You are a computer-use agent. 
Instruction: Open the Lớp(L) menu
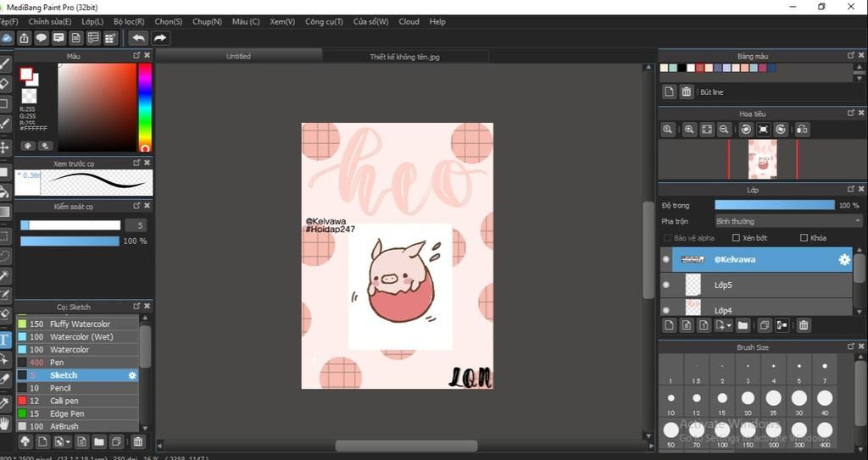coord(92,21)
